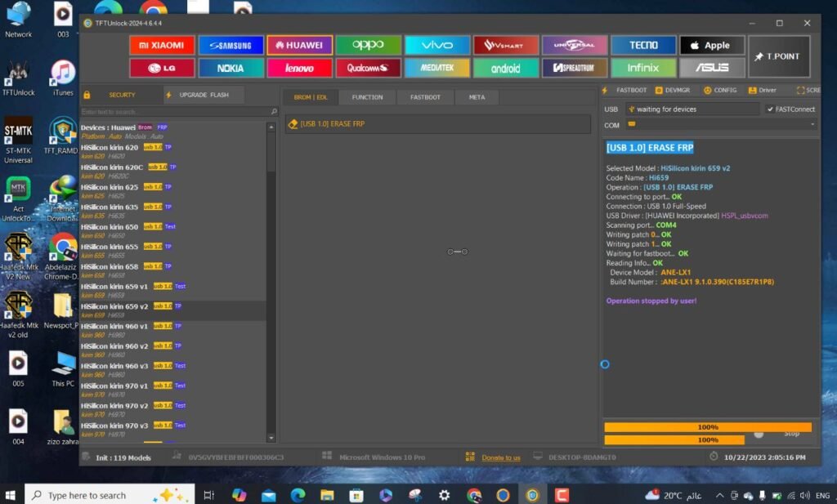Viewport: 837px width, 504px height.
Task: Open the BROM | EDL tab
Action: [x=311, y=97]
